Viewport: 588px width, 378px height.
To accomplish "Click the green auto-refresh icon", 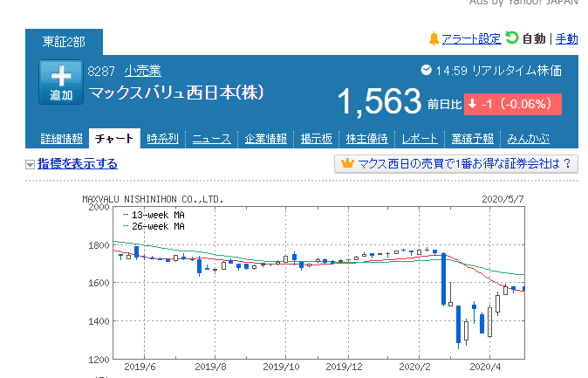I will click(511, 38).
